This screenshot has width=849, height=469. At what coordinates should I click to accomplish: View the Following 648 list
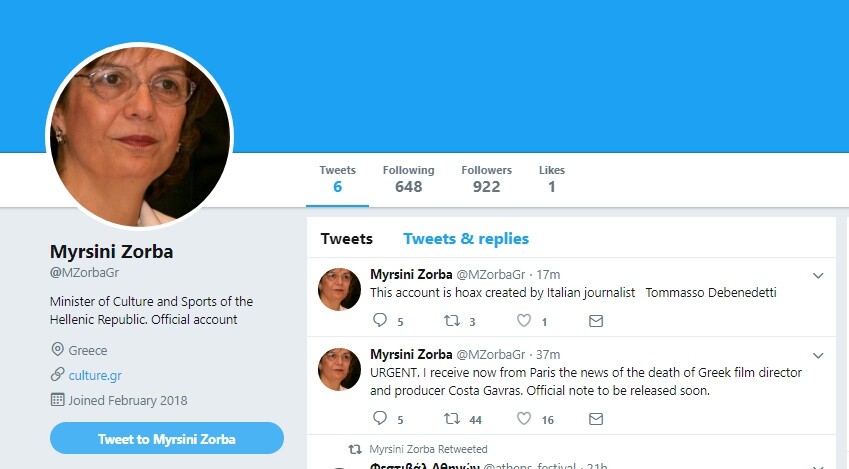point(408,179)
